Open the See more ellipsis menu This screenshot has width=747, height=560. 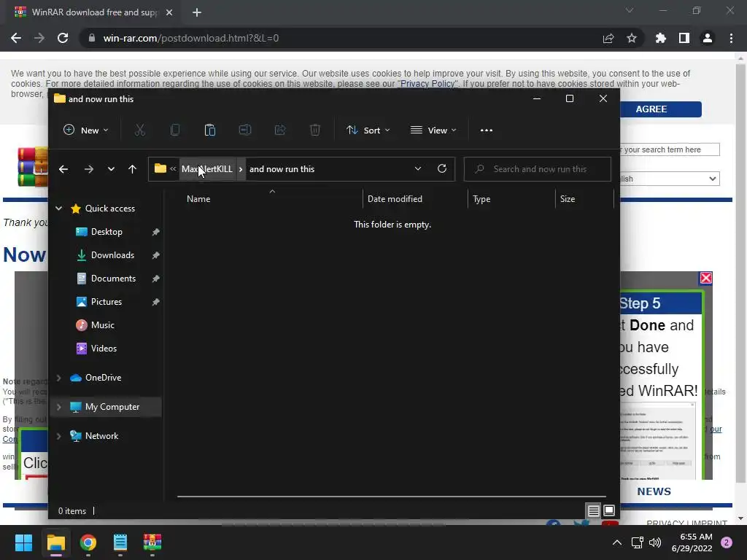pos(487,130)
